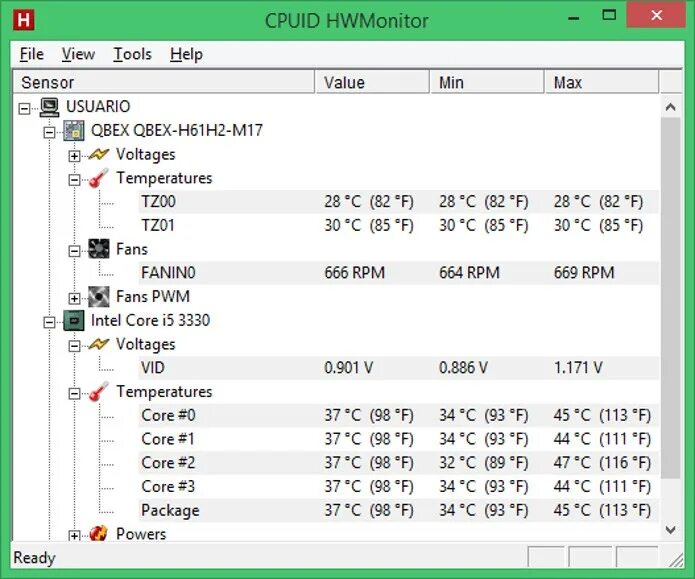Viewport: 695px width, 579px height.
Task: Click the 666 RPM fan value
Action: [x=355, y=273]
